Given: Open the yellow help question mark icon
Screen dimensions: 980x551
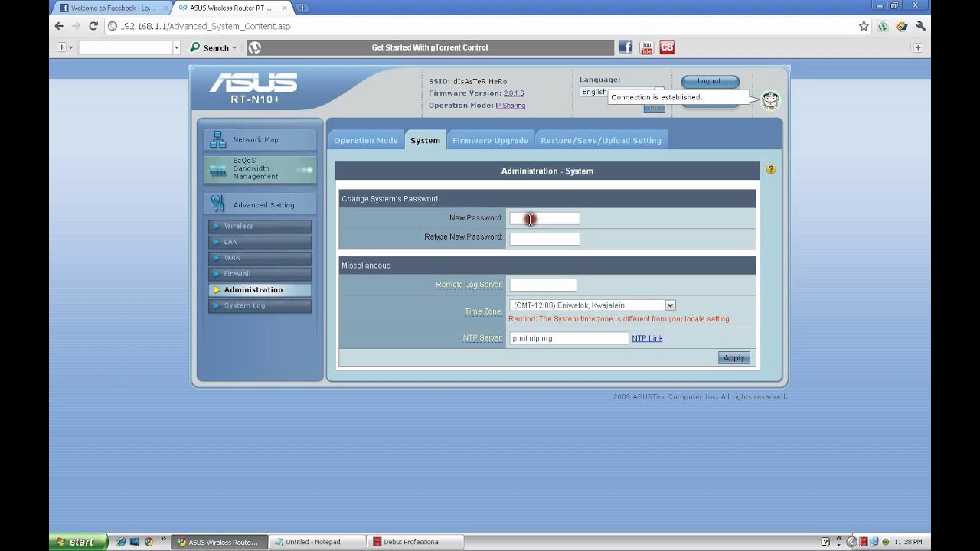Looking at the screenshot, I should (771, 169).
